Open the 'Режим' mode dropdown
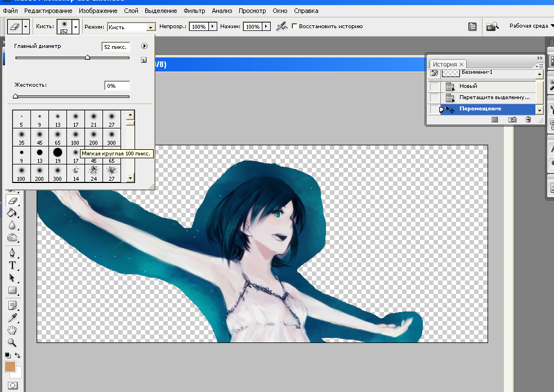This screenshot has height=392, width=554. [x=150, y=27]
